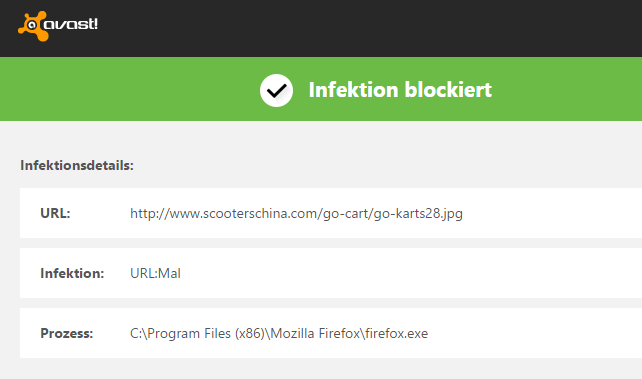Click the Mozilla Firefox folder in path
642x379 pixels.
point(315,334)
